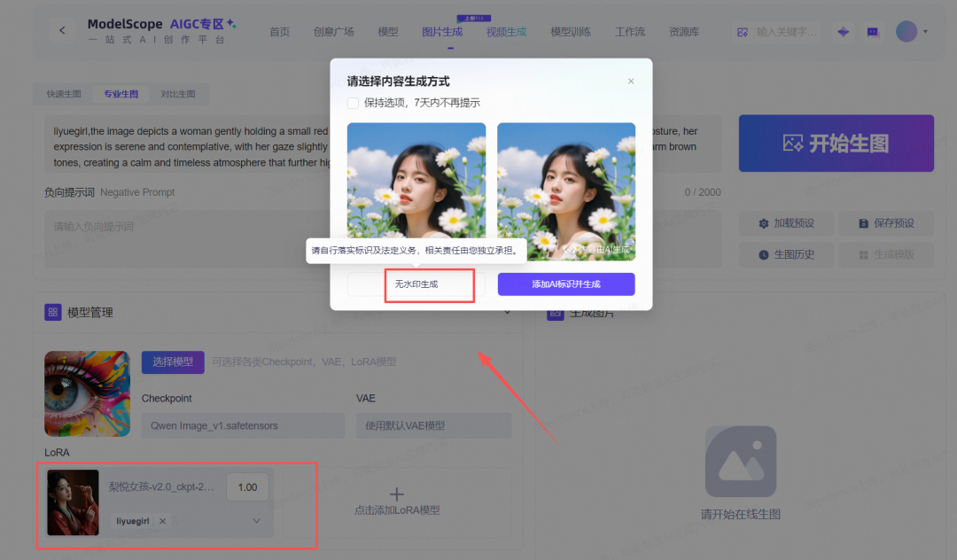Click the 请开始在线生图 text
957x560 pixels.
coord(740,514)
